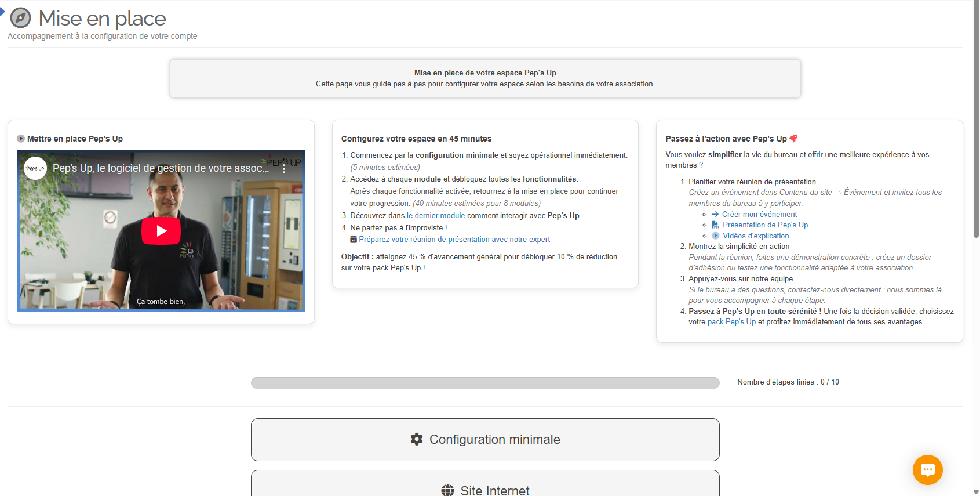Click the setup progress bar

pos(485,383)
